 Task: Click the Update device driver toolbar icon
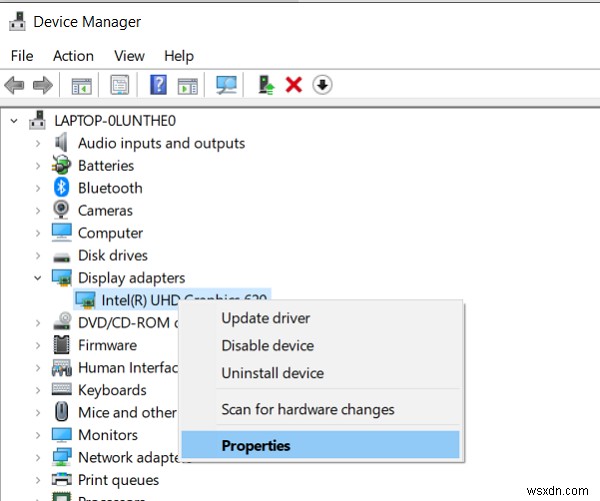point(266,85)
